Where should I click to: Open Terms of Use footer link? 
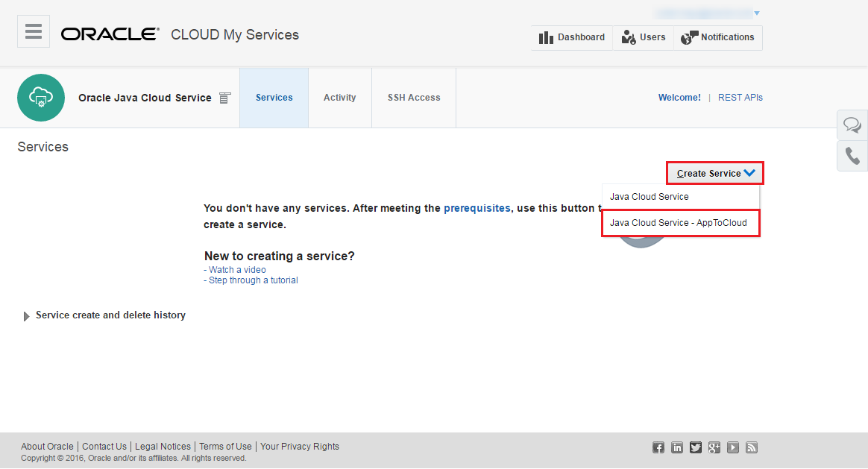coord(225,447)
